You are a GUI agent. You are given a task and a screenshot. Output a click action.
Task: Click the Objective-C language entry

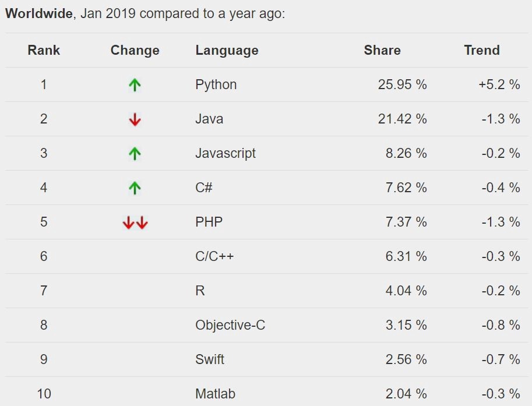[230, 325]
